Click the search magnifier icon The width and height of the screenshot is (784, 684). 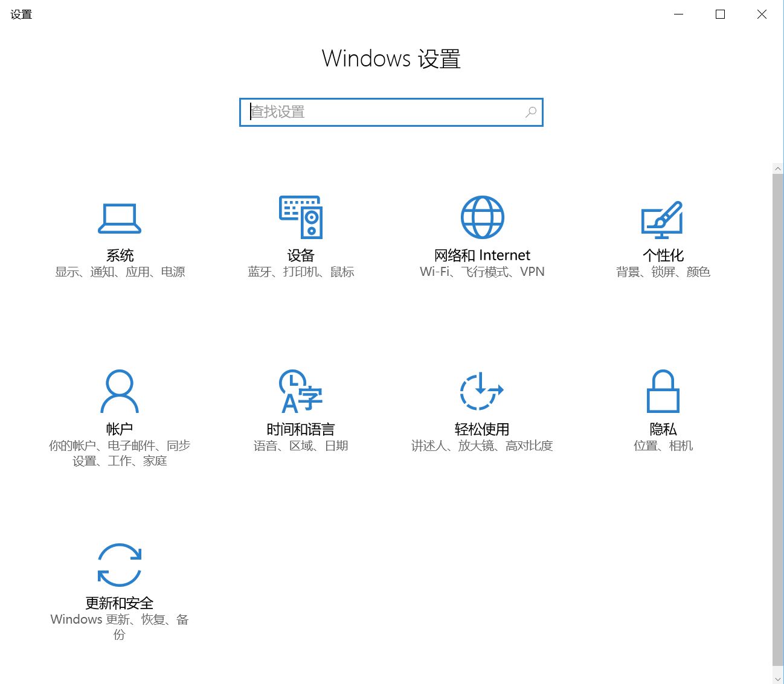click(x=531, y=112)
